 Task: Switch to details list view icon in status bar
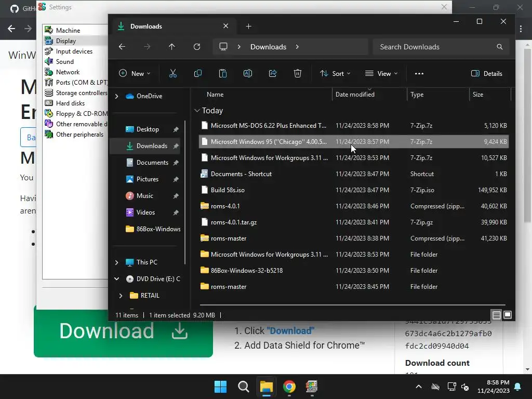pyautogui.click(x=496, y=315)
